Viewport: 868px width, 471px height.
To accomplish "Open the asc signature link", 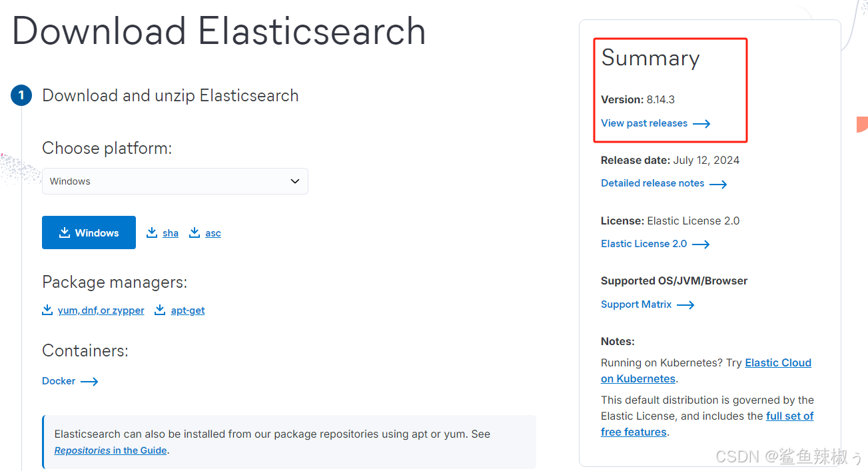I will [x=213, y=233].
